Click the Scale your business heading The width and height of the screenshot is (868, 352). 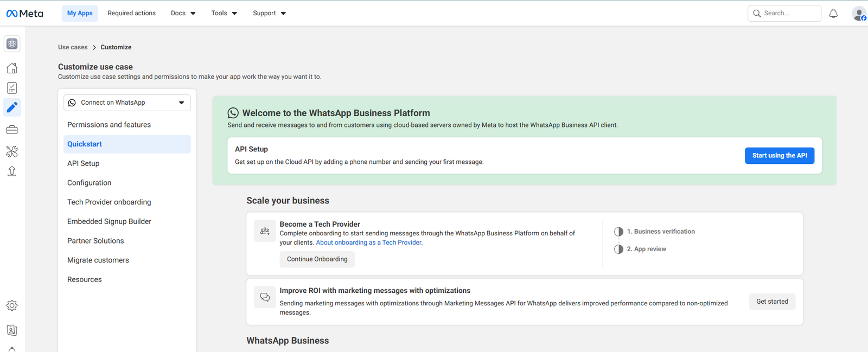288,201
